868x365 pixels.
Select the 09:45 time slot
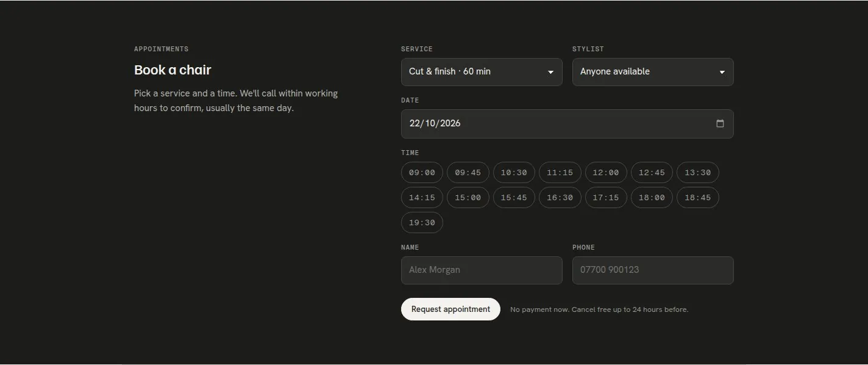point(468,173)
